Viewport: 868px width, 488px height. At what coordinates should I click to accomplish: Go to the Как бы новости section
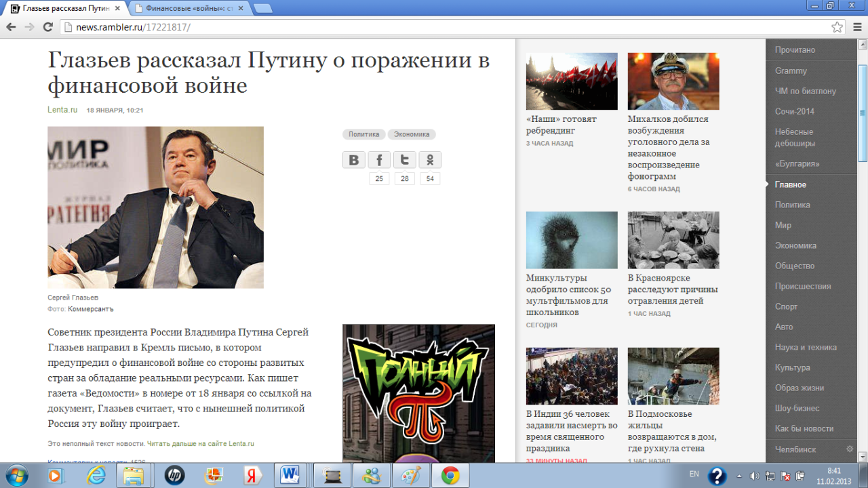pyautogui.click(x=804, y=428)
